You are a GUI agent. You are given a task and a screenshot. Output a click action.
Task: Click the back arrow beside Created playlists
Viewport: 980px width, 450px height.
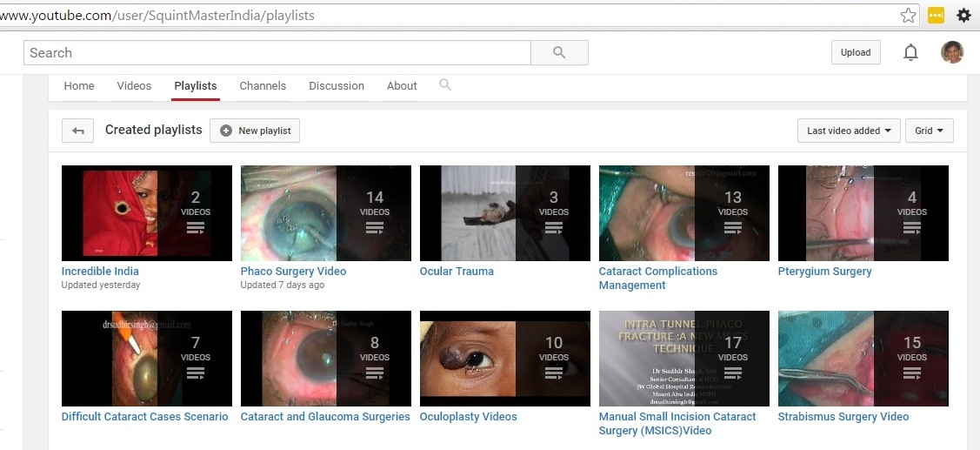(77, 131)
